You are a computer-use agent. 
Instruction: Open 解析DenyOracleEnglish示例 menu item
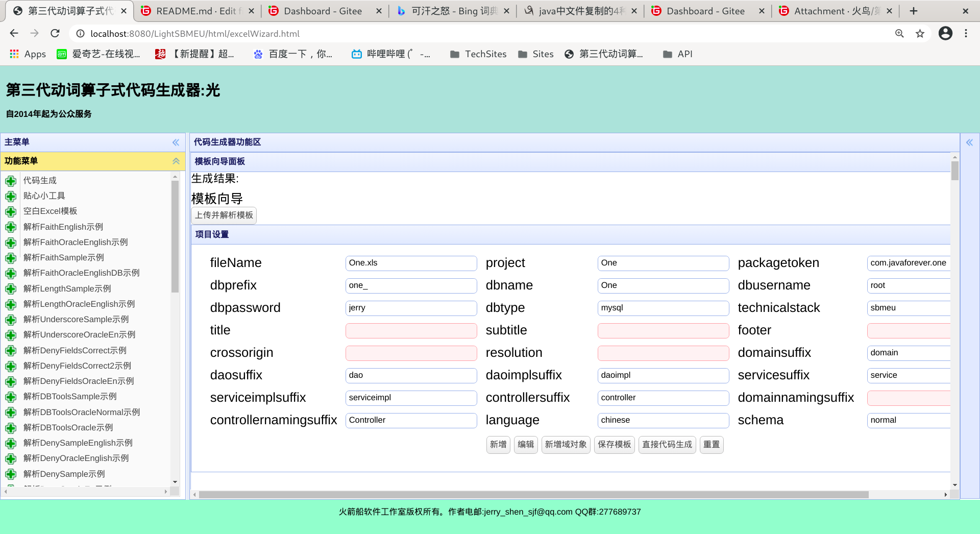coord(76,458)
